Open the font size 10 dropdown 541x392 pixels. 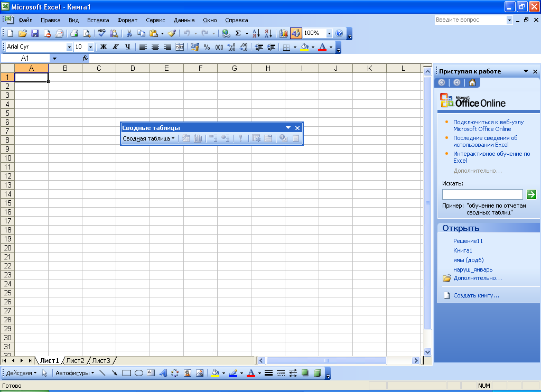click(90, 47)
